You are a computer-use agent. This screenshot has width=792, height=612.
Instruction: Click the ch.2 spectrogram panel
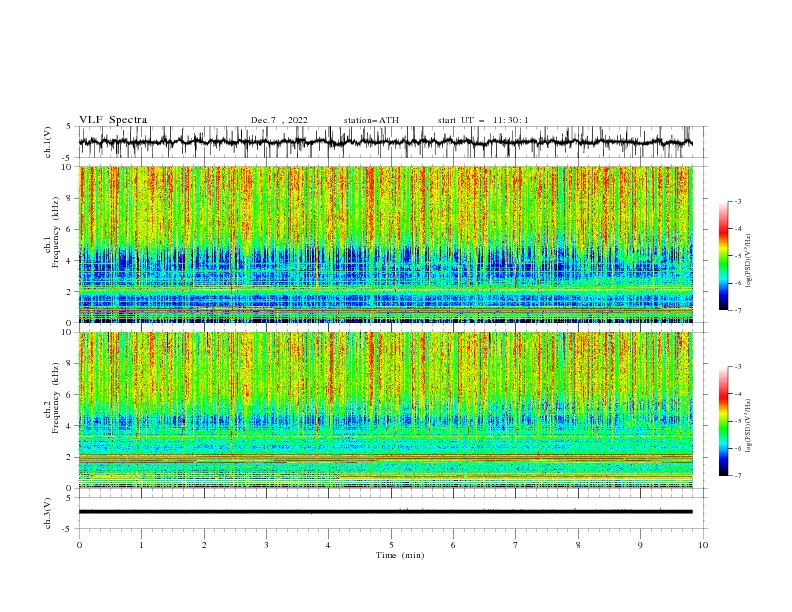pos(385,410)
